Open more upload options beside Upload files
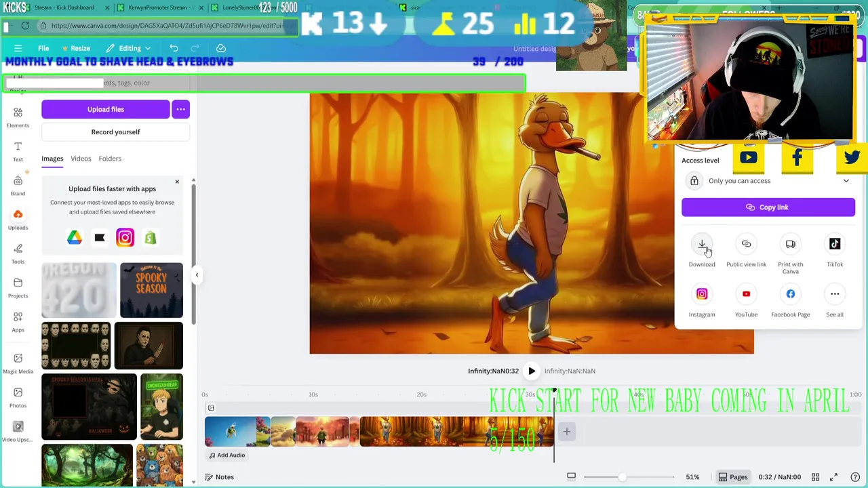The width and height of the screenshot is (868, 488). (180, 109)
